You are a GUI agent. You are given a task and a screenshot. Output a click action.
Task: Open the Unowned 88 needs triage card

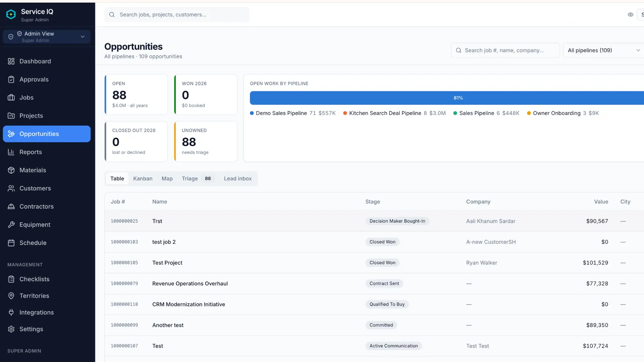[x=206, y=141]
